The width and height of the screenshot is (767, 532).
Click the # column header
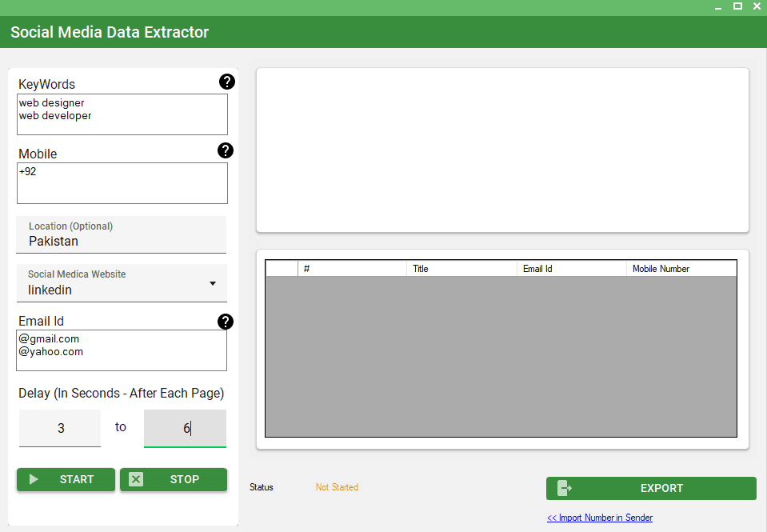tap(352, 269)
